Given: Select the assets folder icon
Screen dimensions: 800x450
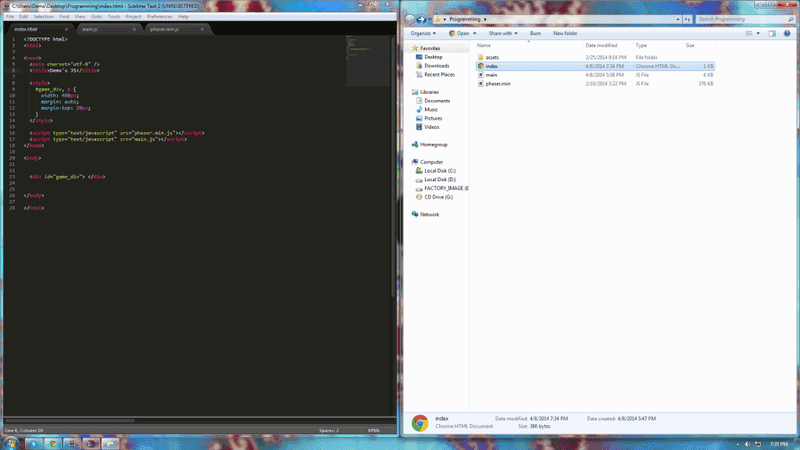Looking at the screenshot, I should click(481, 57).
